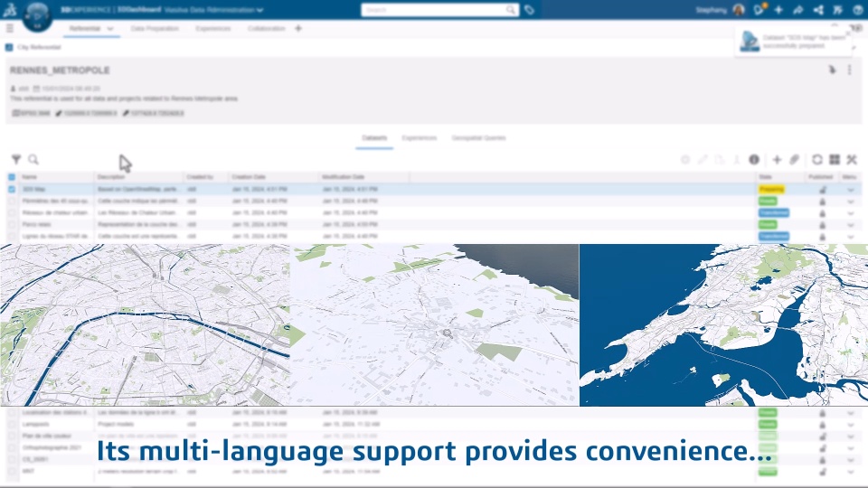Select the Referential dashboard tab
Screen dimensions: 868x488
tap(85, 28)
